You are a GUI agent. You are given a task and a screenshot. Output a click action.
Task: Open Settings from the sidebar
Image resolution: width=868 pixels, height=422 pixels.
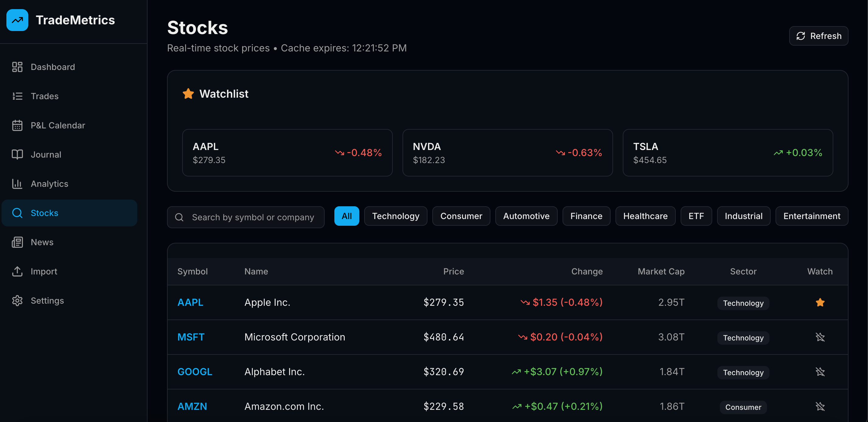(x=47, y=300)
